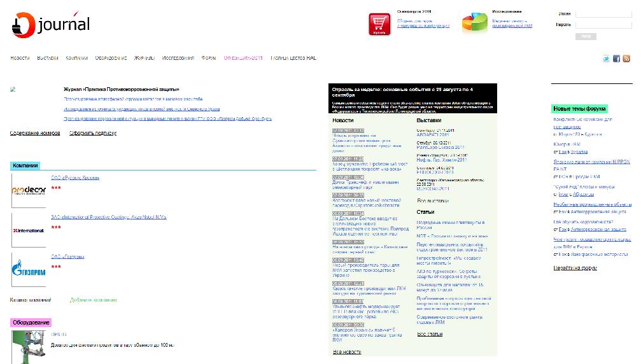Open the «Капарол Украина» news item
The height and width of the screenshot is (364, 641).
point(367,335)
